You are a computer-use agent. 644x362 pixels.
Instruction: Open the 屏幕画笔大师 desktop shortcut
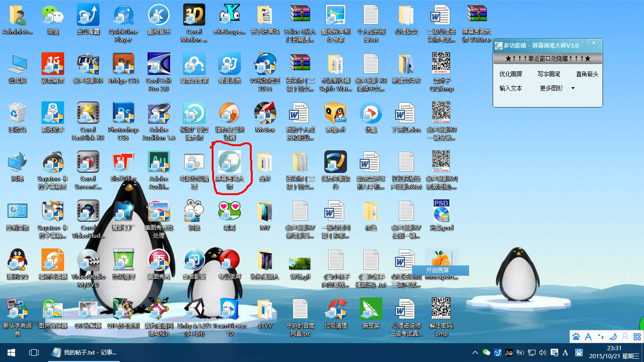[230, 170]
